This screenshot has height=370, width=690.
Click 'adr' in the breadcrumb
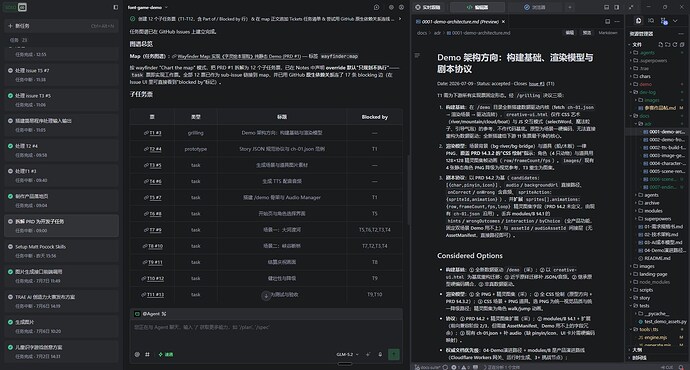(x=437, y=33)
